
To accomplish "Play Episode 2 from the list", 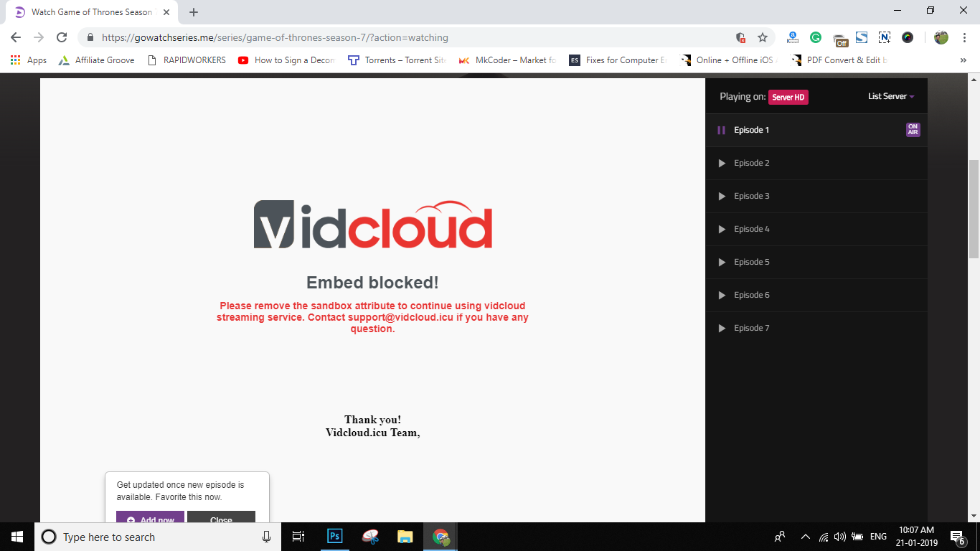I will click(816, 163).
